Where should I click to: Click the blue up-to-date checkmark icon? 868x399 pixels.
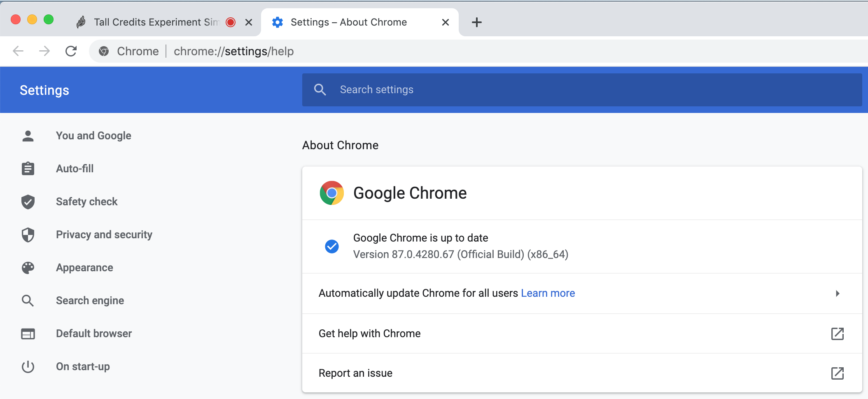(332, 246)
